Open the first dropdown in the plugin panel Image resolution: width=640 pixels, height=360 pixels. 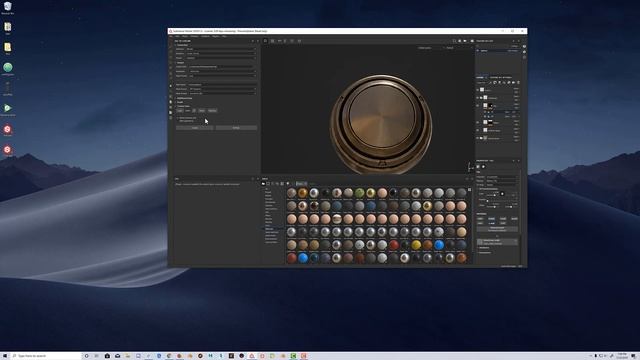click(x=221, y=49)
